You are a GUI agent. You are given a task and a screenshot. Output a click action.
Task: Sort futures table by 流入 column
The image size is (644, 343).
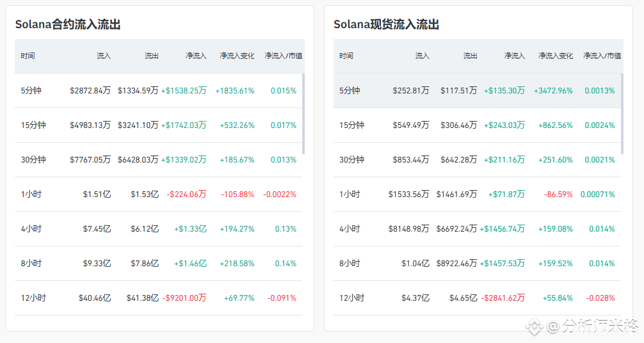coord(104,56)
